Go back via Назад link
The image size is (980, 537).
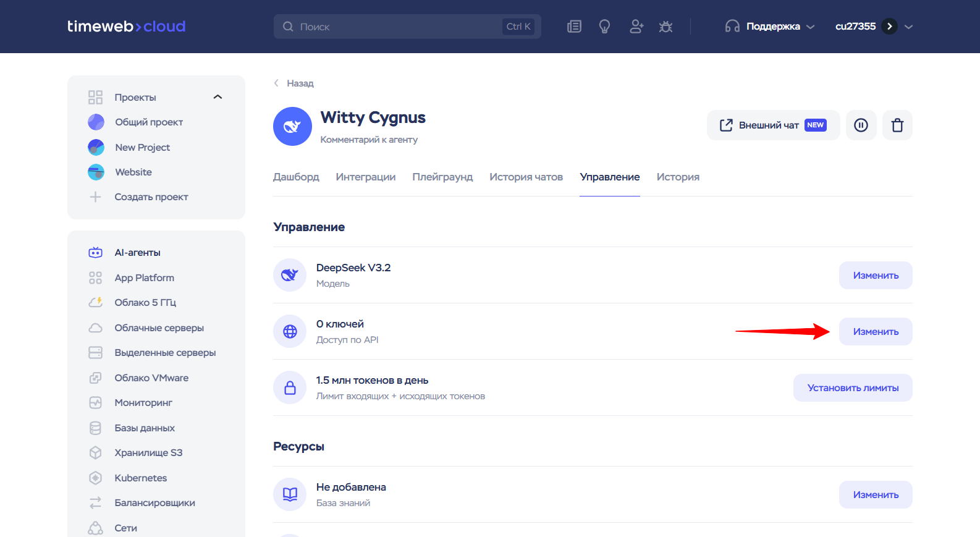(294, 83)
